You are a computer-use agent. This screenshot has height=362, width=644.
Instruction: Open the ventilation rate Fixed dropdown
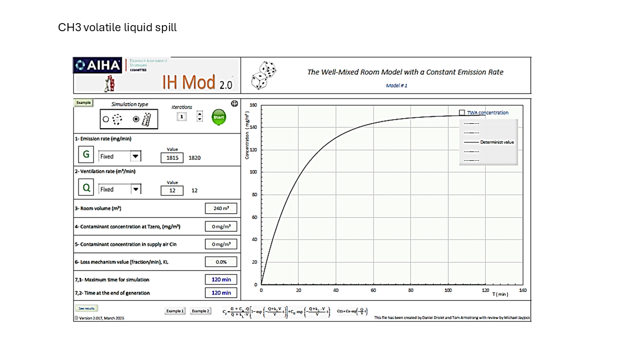135,190
